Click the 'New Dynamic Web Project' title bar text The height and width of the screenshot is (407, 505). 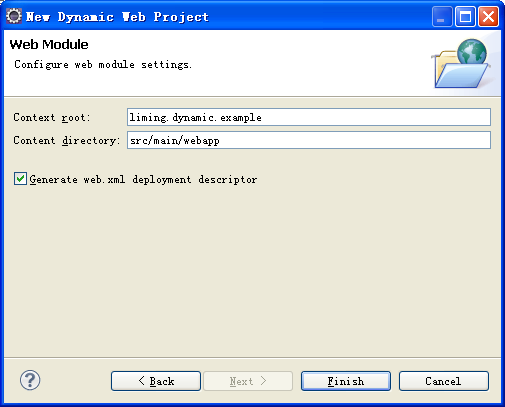(x=117, y=17)
